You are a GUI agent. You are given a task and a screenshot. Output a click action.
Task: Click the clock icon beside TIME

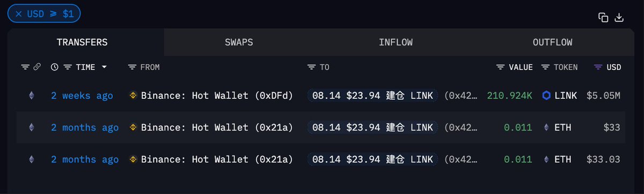coord(54,67)
